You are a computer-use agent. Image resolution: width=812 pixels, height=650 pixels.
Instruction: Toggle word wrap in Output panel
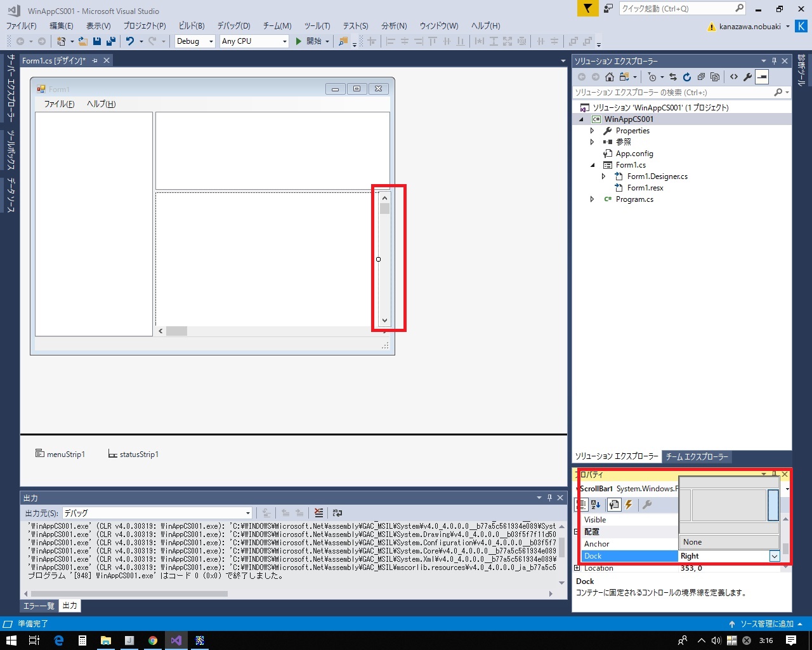pyautogui.click(x=337, y=513)
